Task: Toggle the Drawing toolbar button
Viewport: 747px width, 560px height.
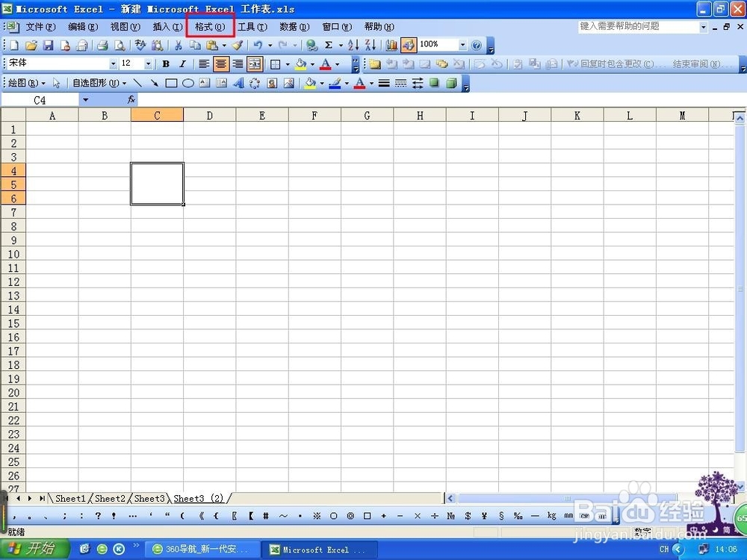Action: pyautogui.click(x=409, y=46)
